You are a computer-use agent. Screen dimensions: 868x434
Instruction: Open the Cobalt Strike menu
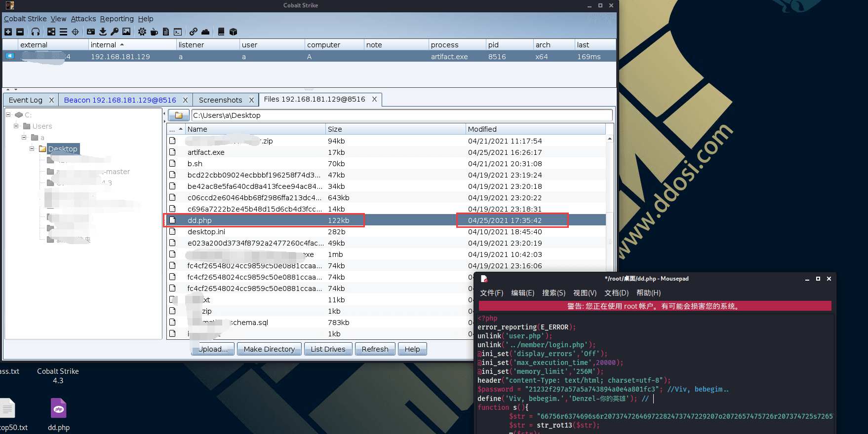pos(25,19)
